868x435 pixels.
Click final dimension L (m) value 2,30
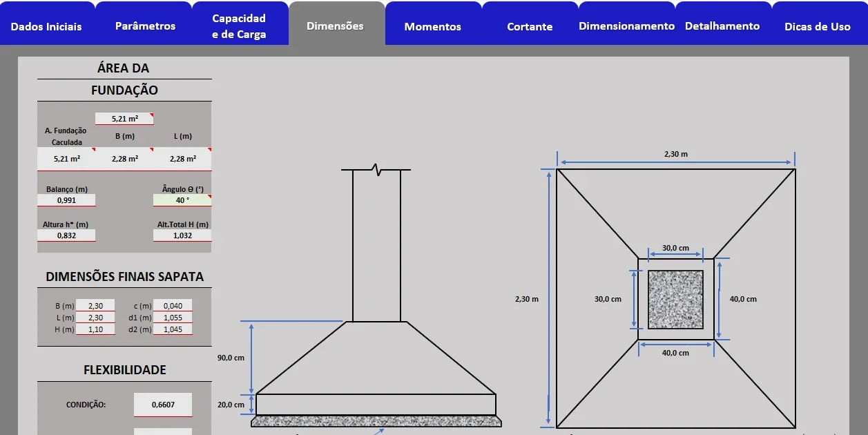tap(95, 318)
